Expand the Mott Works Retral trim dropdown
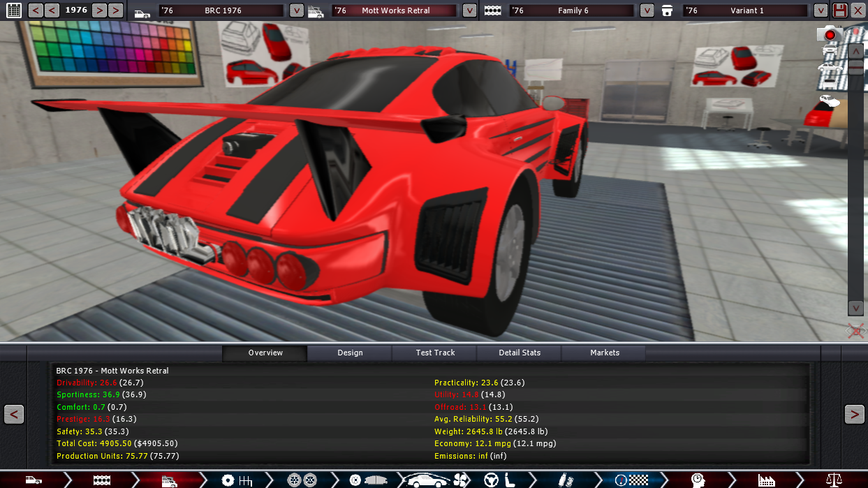Screen dimensions: 868x488 (x=469, y=10)
